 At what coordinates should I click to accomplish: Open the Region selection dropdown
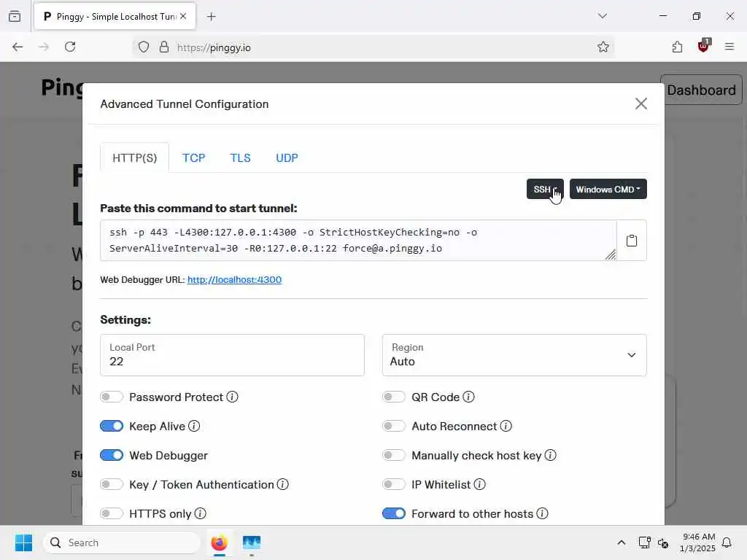(514, 355)
